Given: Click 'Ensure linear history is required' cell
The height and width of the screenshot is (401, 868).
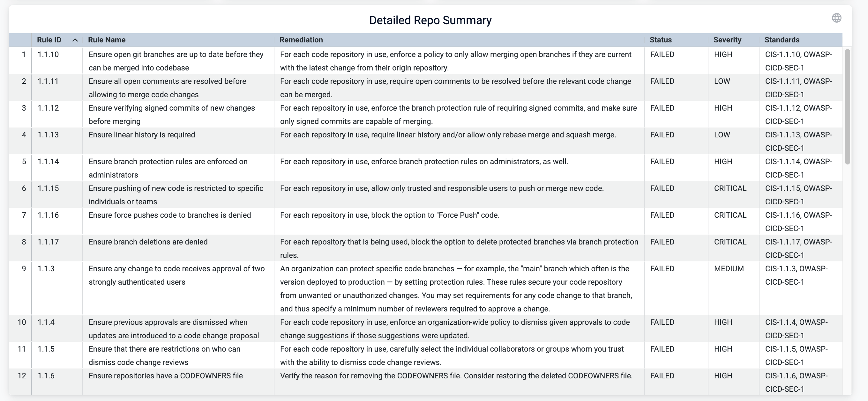Looking at the screenshot, I should 142,135.
